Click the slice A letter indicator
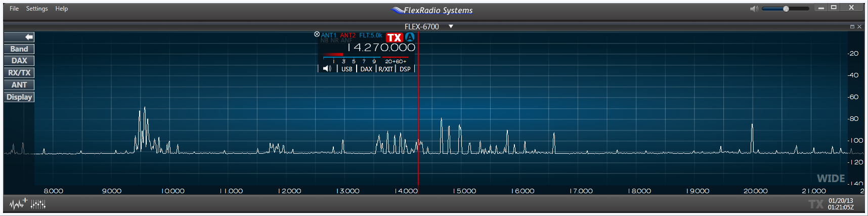 point(410,37)
